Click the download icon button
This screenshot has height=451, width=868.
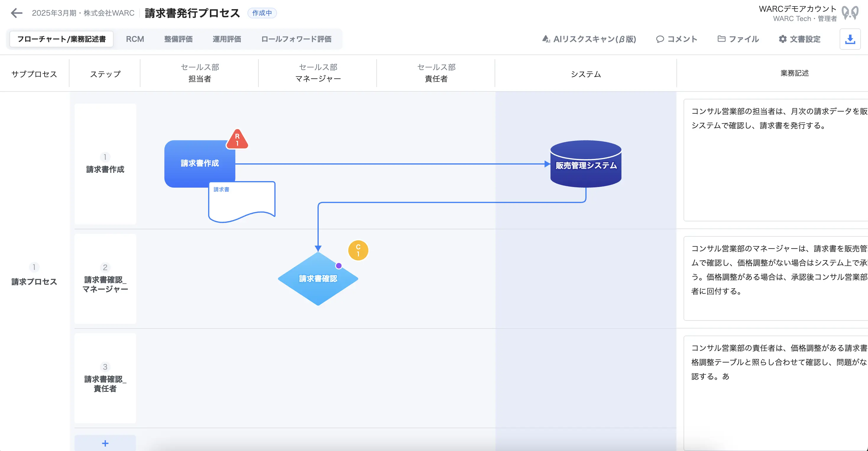pyautogui.click(x=850, y=39)
